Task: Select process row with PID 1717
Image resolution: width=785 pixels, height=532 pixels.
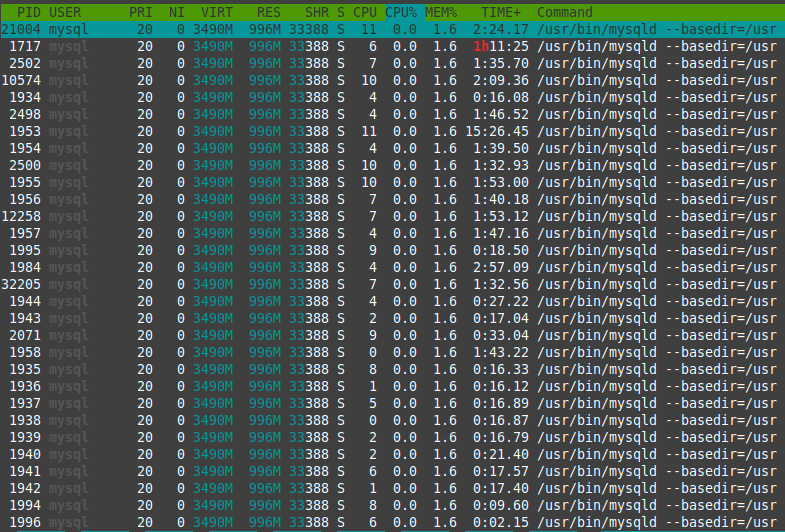Action: [x=26, y=46]
